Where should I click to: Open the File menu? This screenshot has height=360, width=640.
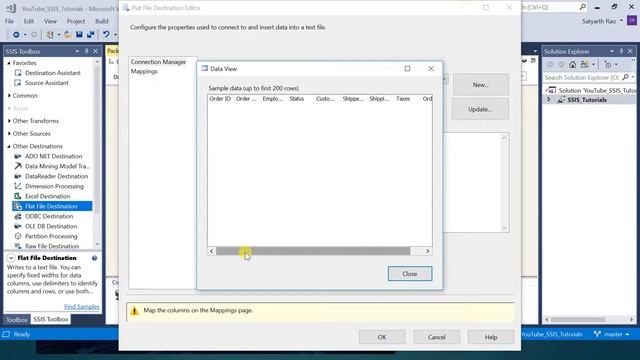(x=9, y=21)
